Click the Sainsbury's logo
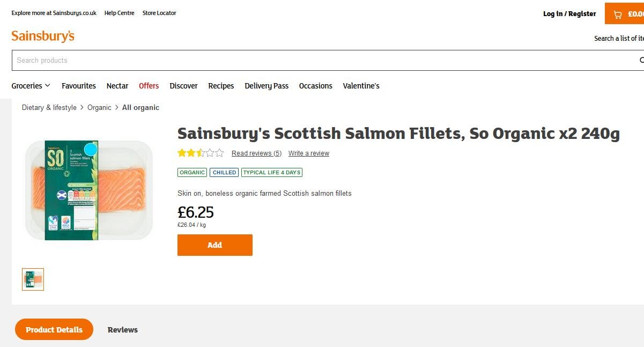The height and width of the screenshot is (347, 644). pos(43,36)
